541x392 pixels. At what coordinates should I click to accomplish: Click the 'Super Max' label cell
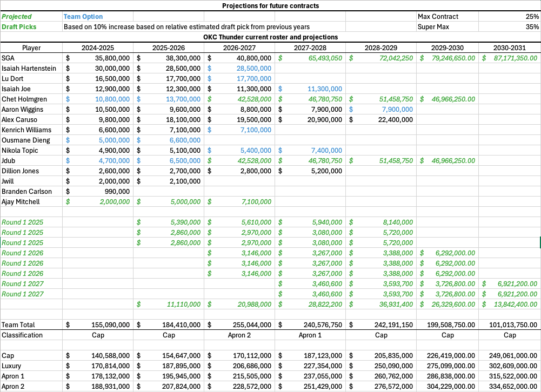[x=447, y=27]
